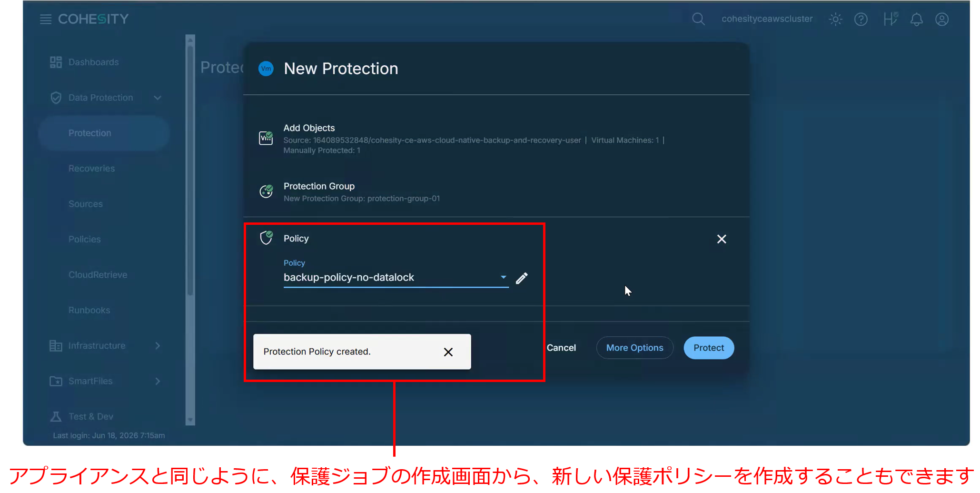The width and height of the screenshot is (980, 493).
Task: Open the Protection Group step text
Action: [319, 186]
